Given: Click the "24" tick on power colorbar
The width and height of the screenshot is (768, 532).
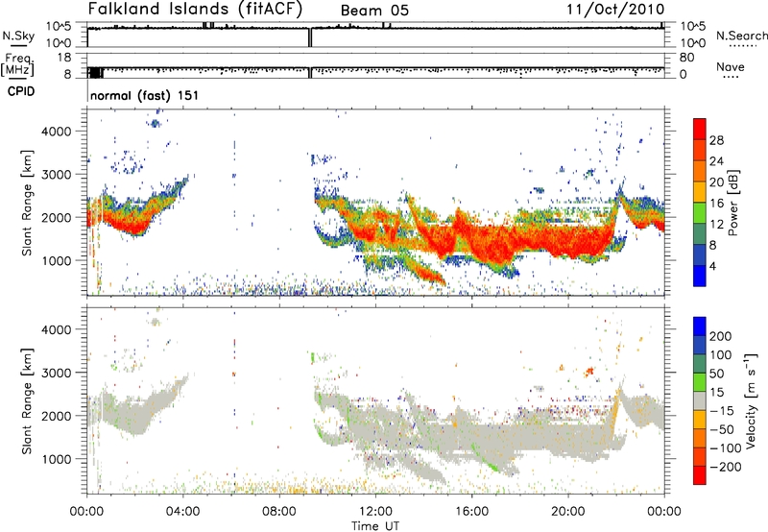Looking at the screenshot, I should pos(716,161).
